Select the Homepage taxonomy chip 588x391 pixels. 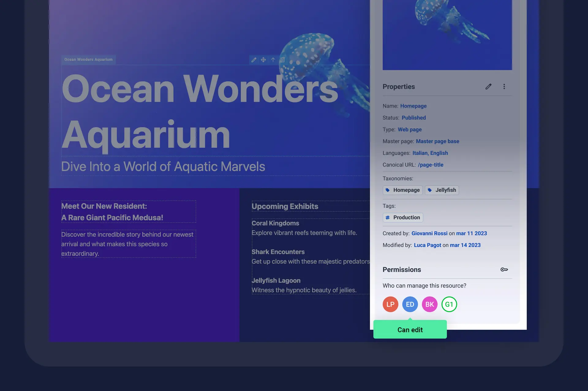click(x=403, y=190)
